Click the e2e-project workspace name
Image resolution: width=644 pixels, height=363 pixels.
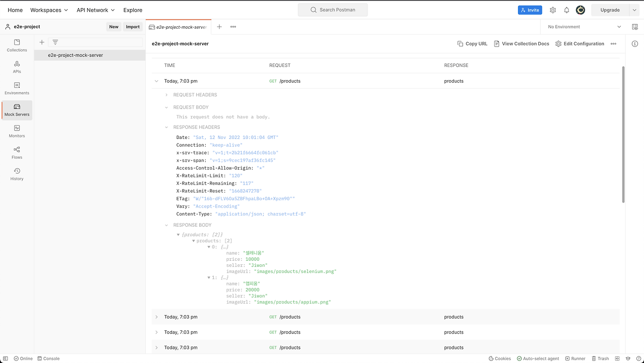click(27, 27)
